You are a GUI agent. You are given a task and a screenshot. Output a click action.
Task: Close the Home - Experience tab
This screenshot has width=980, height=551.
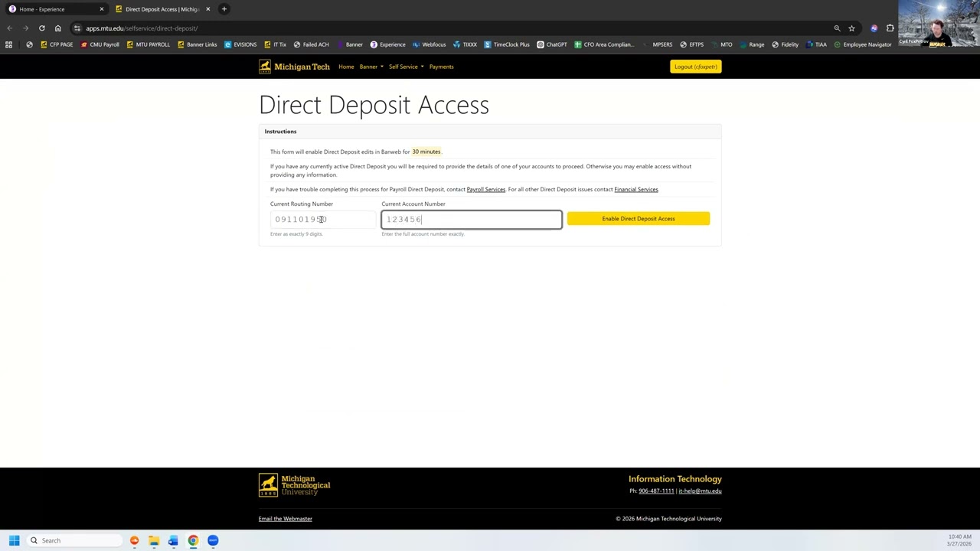[101, 9]
